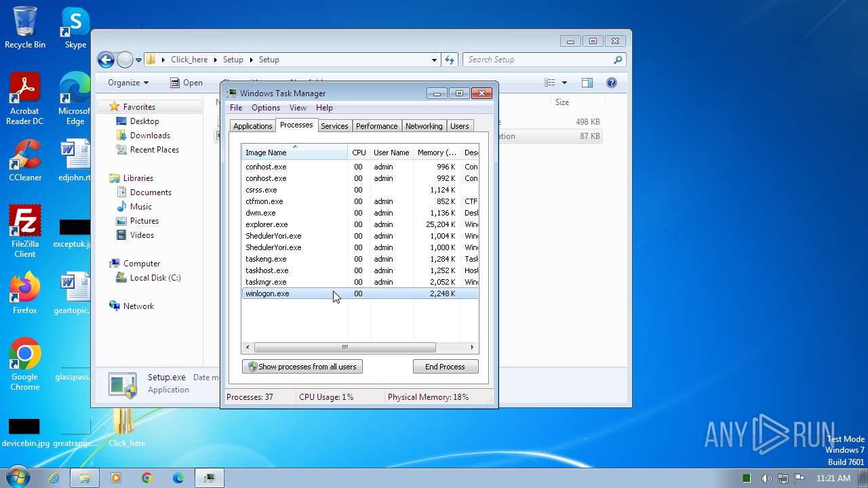Image resolution: width=868 pixels, height=488 pixels.
Task: Open the CCleaner desktop icon
Action: pos(25,161)
